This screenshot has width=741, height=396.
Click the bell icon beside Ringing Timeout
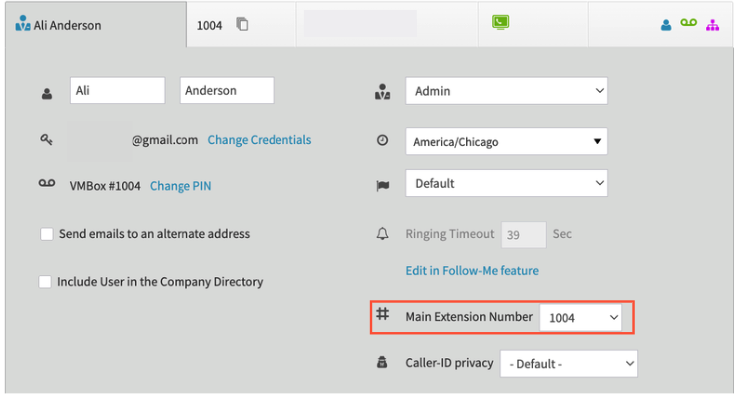pyautogui.click(x=382, y=233)
